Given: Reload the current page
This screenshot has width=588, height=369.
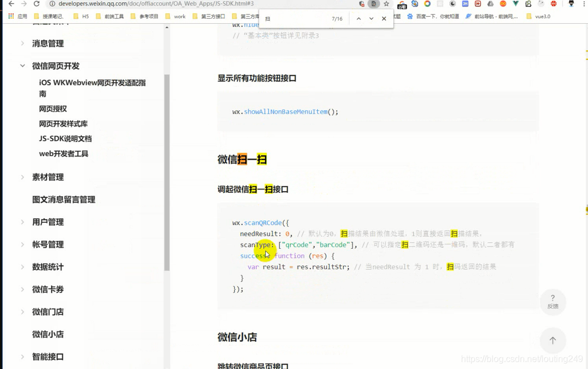Looking at the screenshot, I should pos(37,3).
